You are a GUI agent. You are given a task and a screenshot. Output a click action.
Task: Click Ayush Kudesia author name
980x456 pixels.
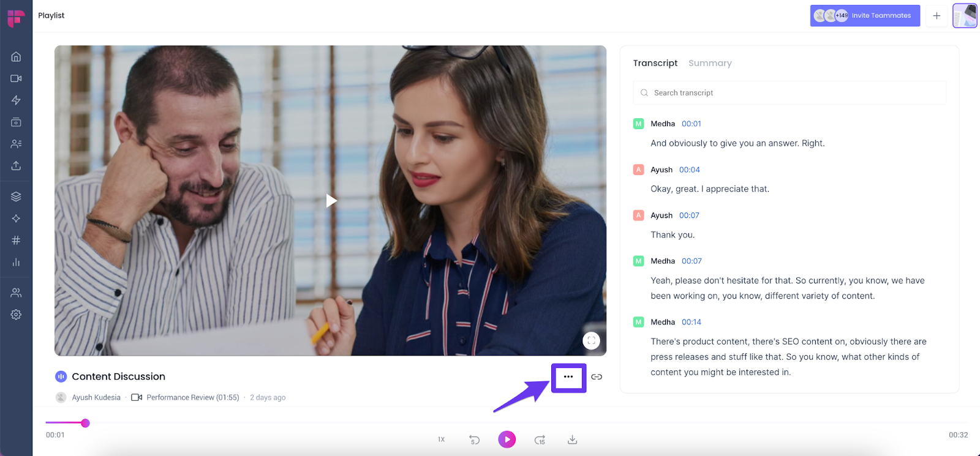96,397
